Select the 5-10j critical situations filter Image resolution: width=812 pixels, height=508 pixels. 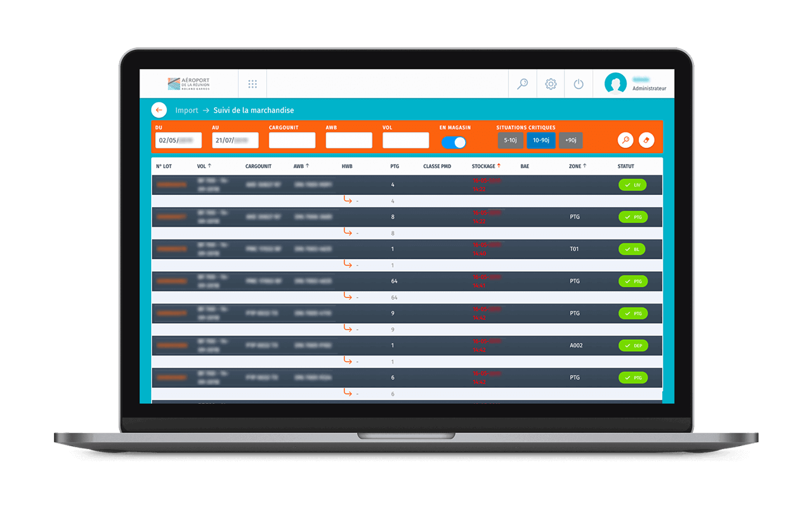coord(511,140)
